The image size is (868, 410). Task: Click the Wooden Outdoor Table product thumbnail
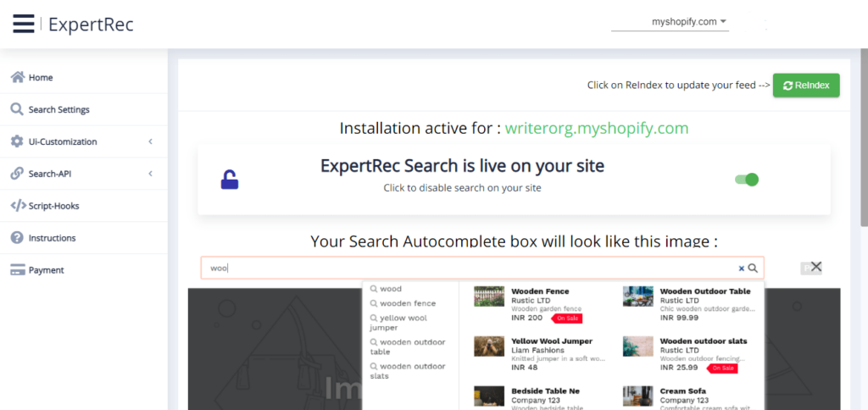click(637, 296)
